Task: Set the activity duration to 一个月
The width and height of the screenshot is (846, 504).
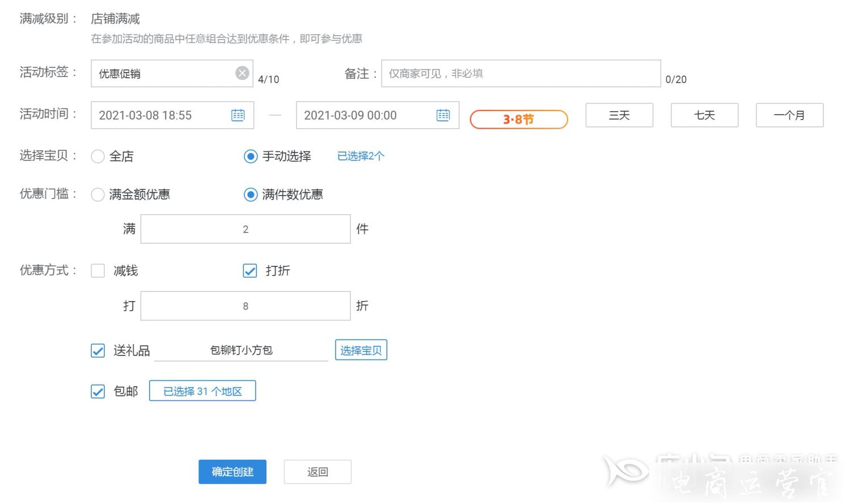Action: coord(789,115)
